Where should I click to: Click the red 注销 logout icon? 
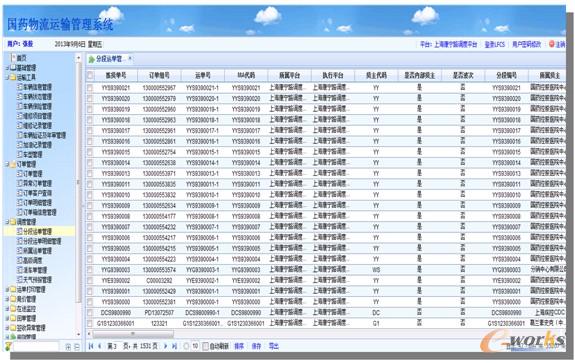tap(552, 44)
